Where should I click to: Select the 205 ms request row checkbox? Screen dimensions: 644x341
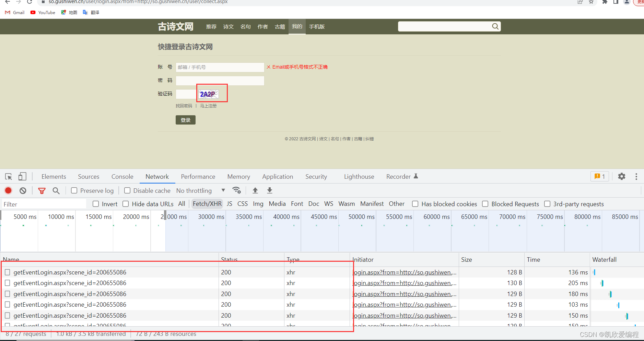click(x=7, y=283)
